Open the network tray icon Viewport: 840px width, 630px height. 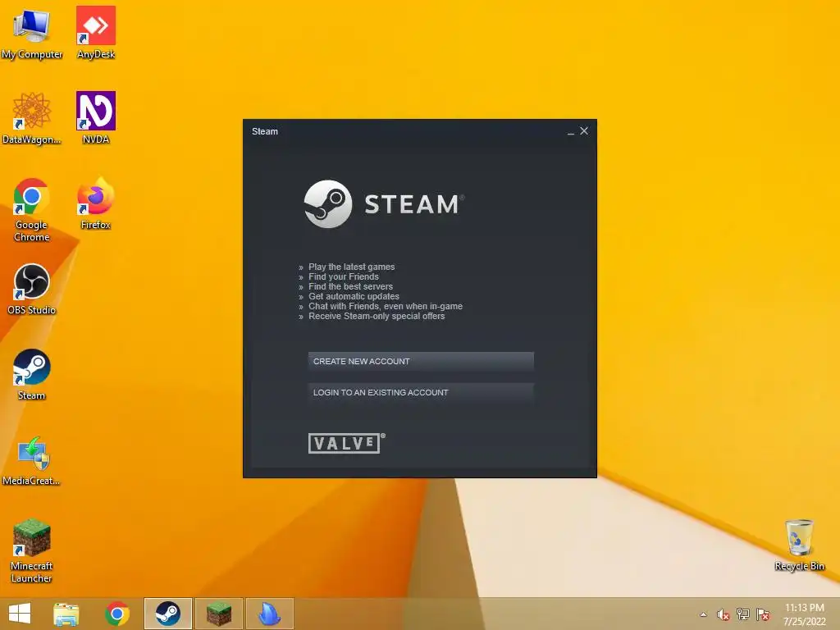pyautogui.click(x=743, y=614)
